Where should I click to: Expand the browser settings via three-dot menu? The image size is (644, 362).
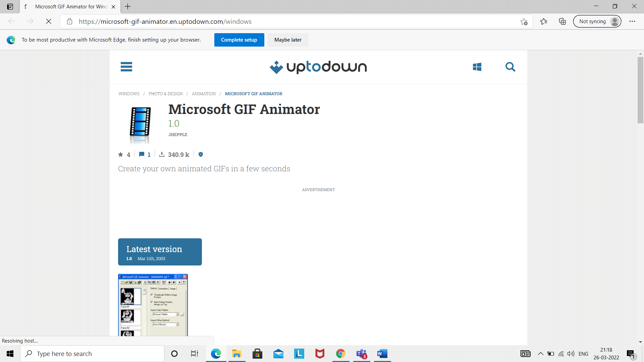633,21
